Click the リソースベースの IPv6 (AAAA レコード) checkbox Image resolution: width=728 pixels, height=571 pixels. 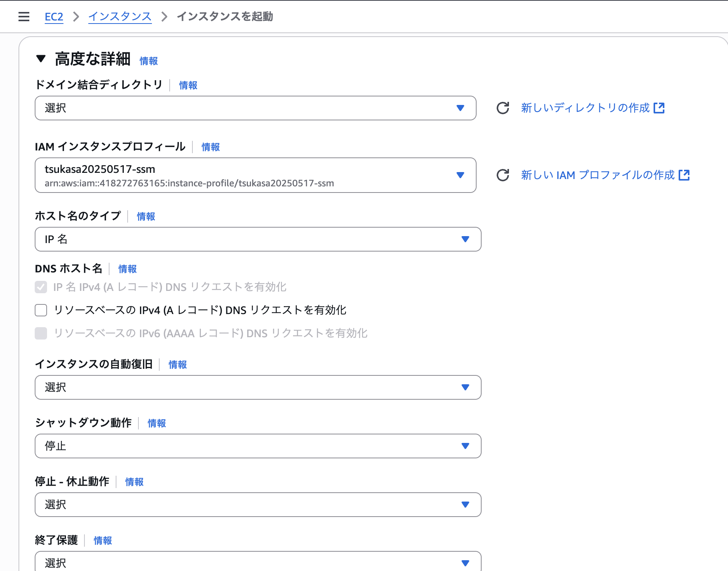point(40,333)
